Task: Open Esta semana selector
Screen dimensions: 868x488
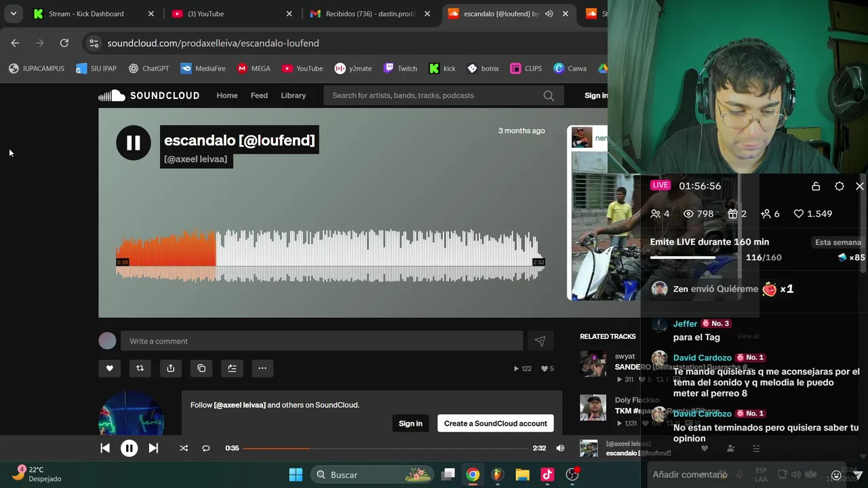Action: point(838,242)
